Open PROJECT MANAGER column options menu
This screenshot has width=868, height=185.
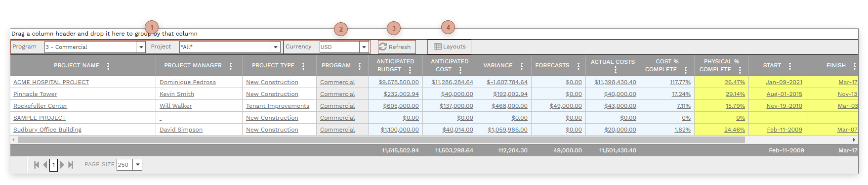pyautogui.click(x=231, y=66)
